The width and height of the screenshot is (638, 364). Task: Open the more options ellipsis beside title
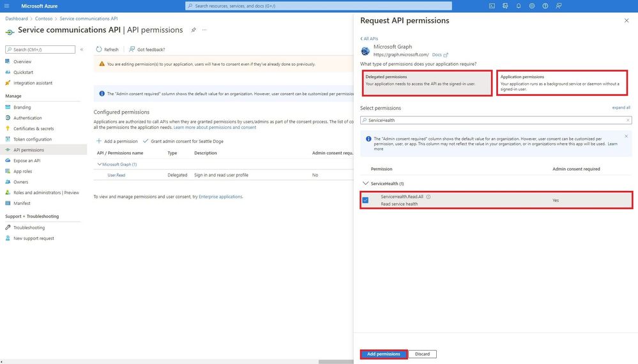pyautogui.click(x=204, y=29)
